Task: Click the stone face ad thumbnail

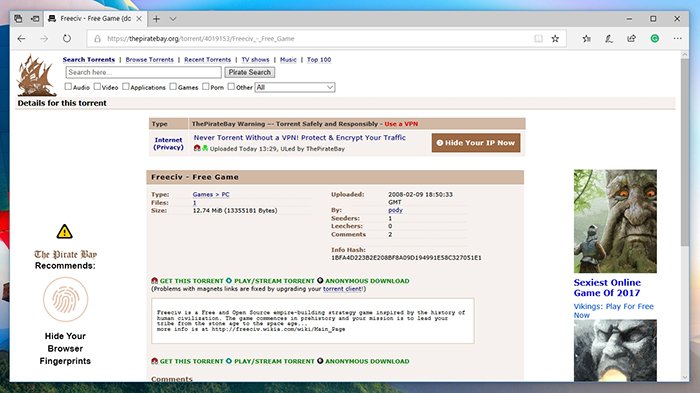Action: click(x=615, y=351)
